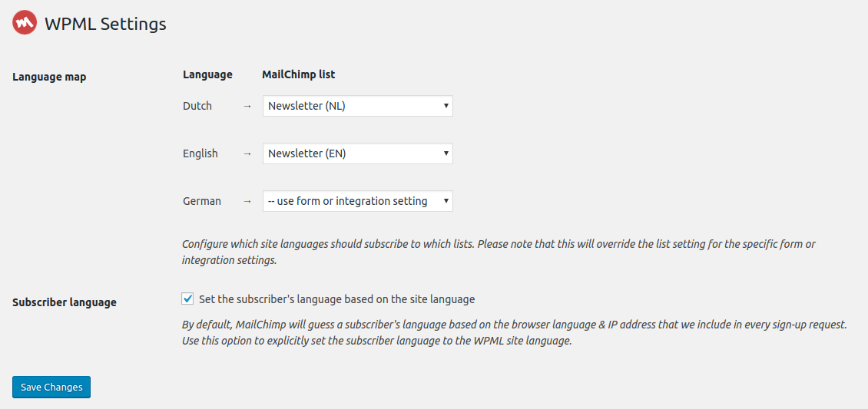Image resolution: width=868 pixels, height=409 pixels.
Task: Click the arrow icon next to Dutch
Action: (x=247, y=106)
